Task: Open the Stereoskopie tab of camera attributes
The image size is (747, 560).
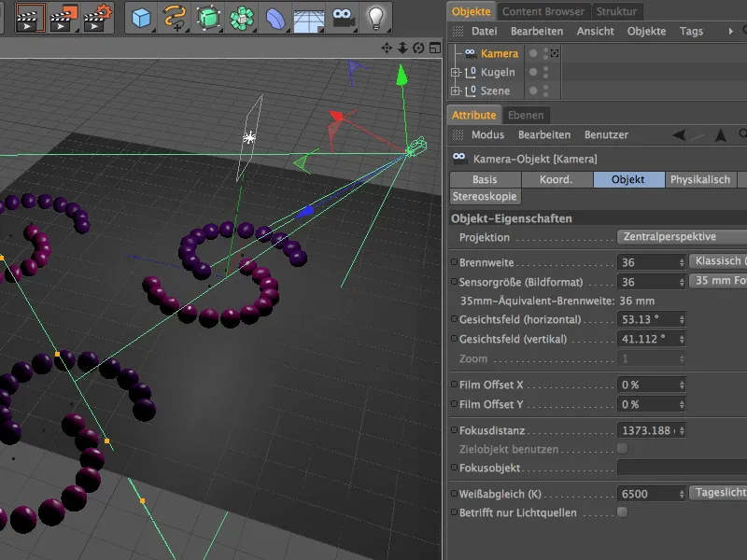Action: (485, 196)
